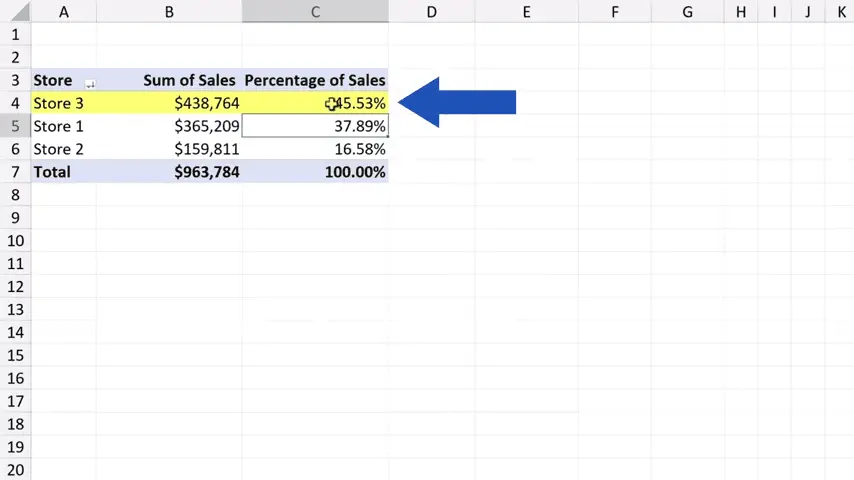Image resolution: width=854 pixels, height=480 pixels.
Task: Select column F header
Action: click(x=614, y=12)
